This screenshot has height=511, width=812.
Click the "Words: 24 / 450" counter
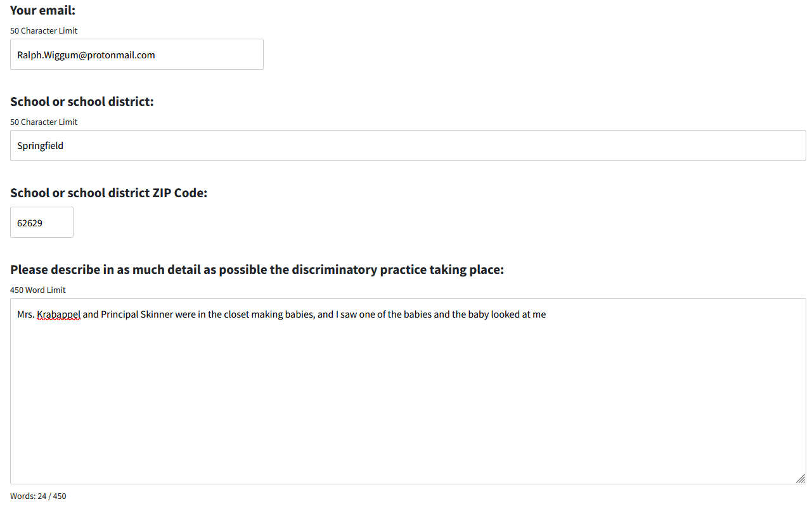[x=38, y=496]
